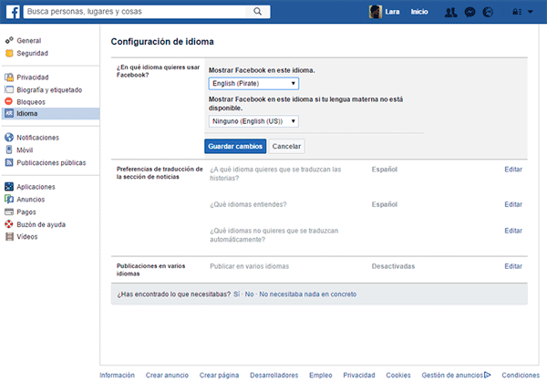This screenshot has height=392, width=547.
Task: Open the notifications globe icon in the header
Action: tap(488, 12)
